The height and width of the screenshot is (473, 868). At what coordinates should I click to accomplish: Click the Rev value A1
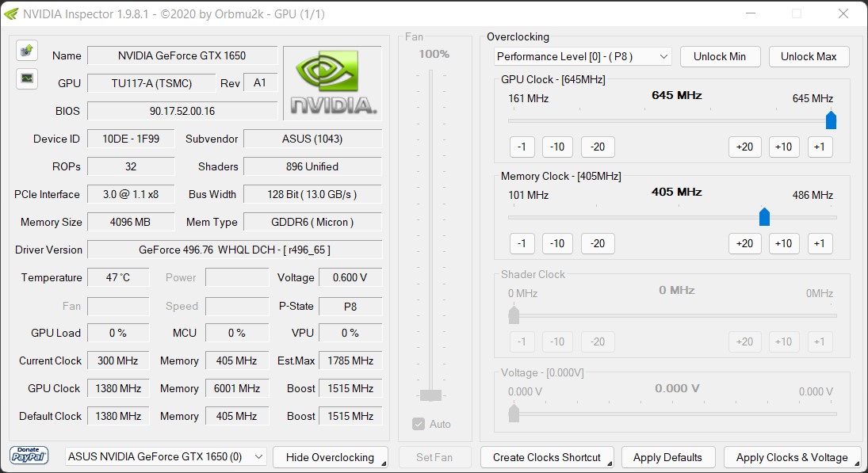[260, 83]
